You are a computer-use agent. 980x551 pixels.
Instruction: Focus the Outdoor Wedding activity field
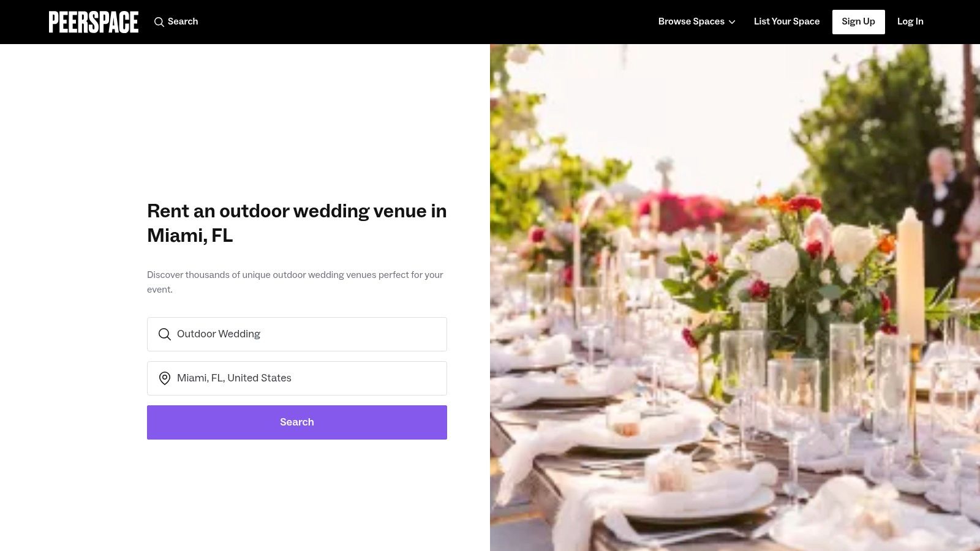tap(297, 334)
